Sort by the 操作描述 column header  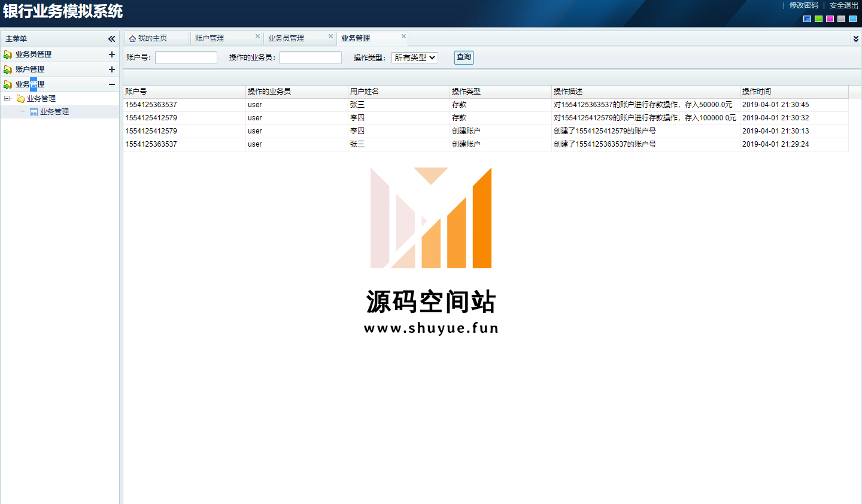[x=646, y=92]
